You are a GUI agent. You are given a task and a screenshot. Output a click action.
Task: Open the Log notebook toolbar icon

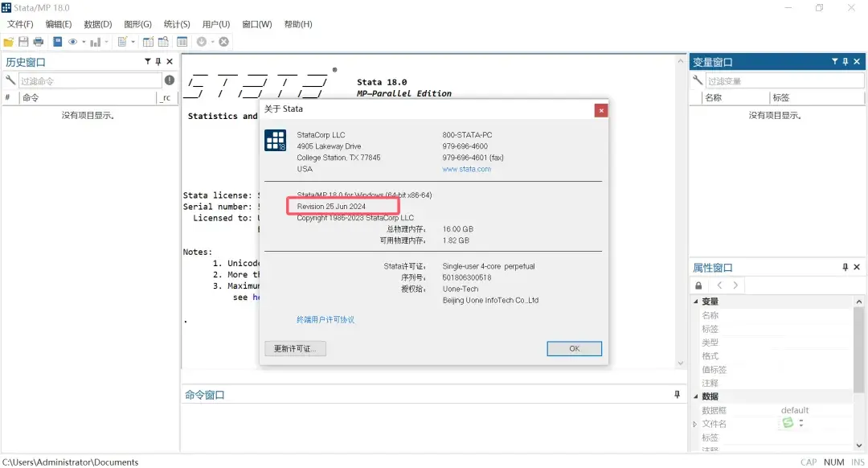click(x=57, y=42)
